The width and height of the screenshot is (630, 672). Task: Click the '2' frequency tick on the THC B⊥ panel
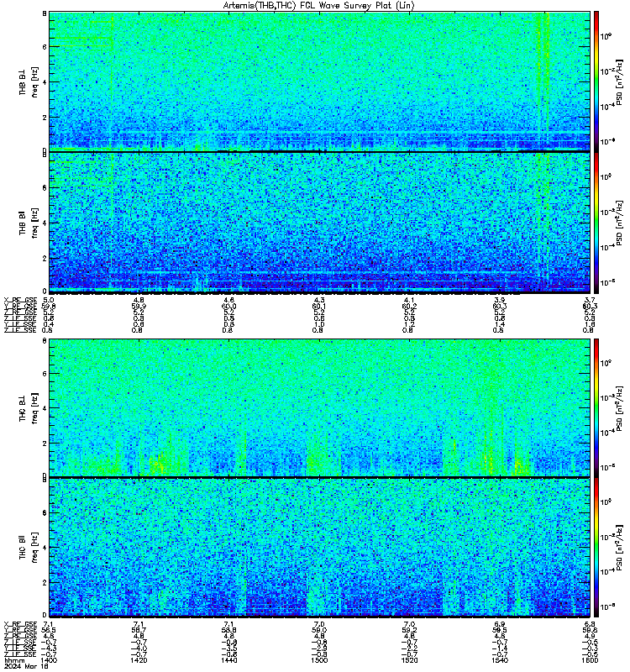click(x=45, y=444)
